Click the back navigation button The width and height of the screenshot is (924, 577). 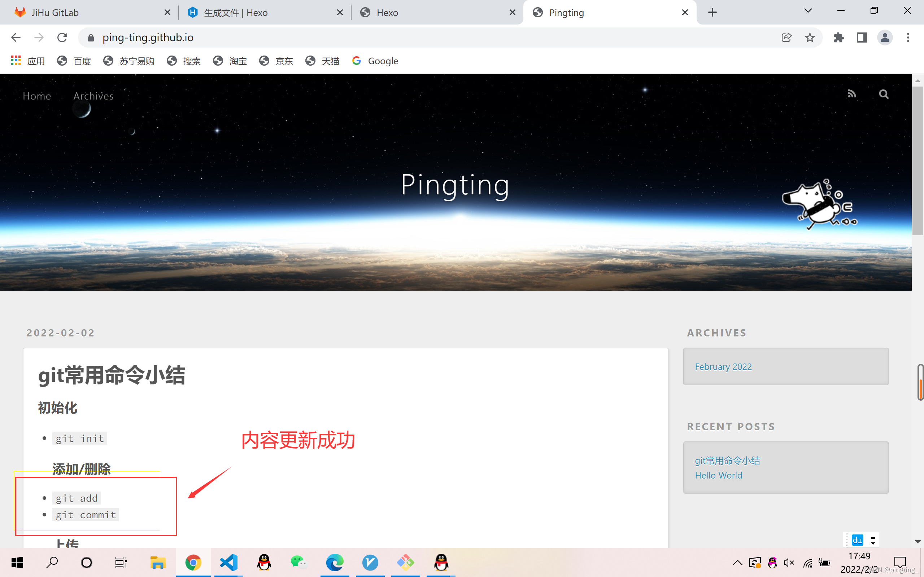(x=16, y=37)
